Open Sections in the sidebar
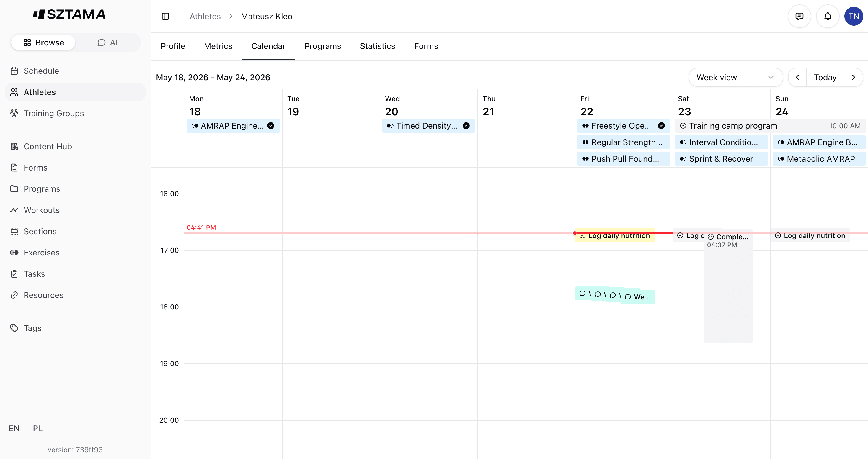The image size is (868, 459). coord(75,231)
